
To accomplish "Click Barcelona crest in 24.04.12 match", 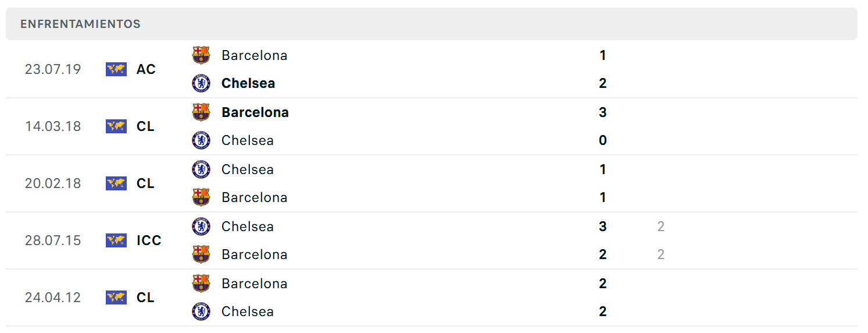I will pyautogui.click(x=201, y=284).
